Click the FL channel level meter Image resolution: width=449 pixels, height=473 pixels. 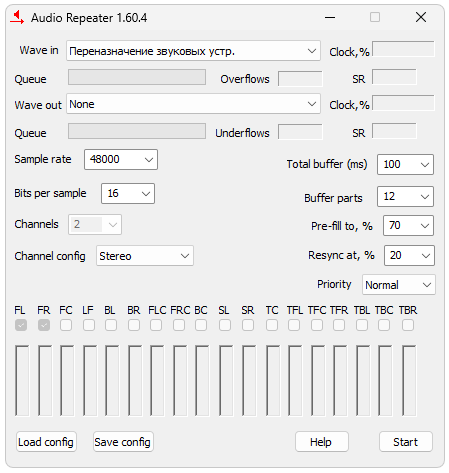[22, 381]
